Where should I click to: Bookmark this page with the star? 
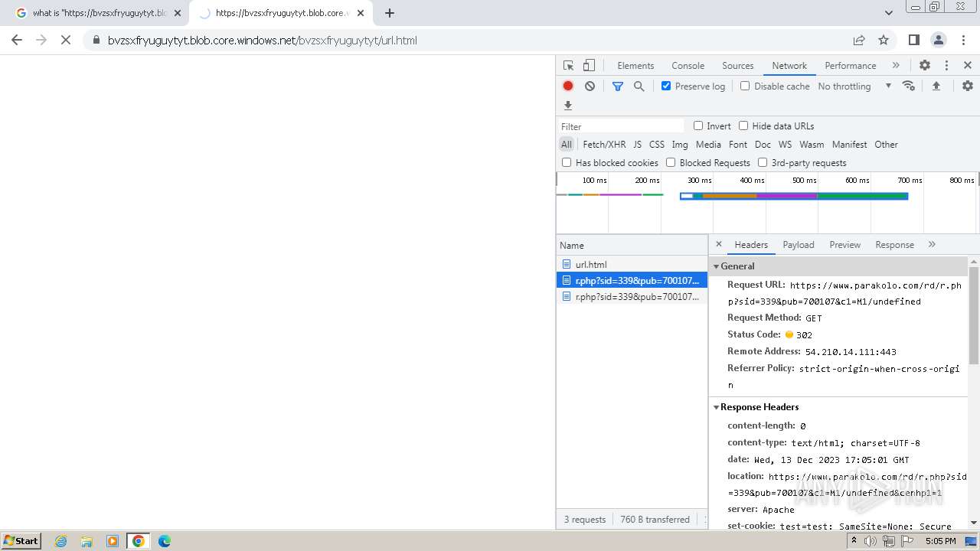click(884, 41)
